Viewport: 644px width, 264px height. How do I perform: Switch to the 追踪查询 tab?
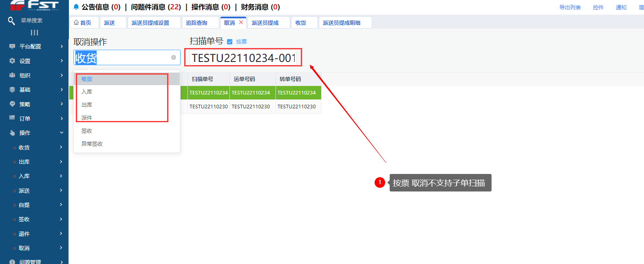[196, 23]
